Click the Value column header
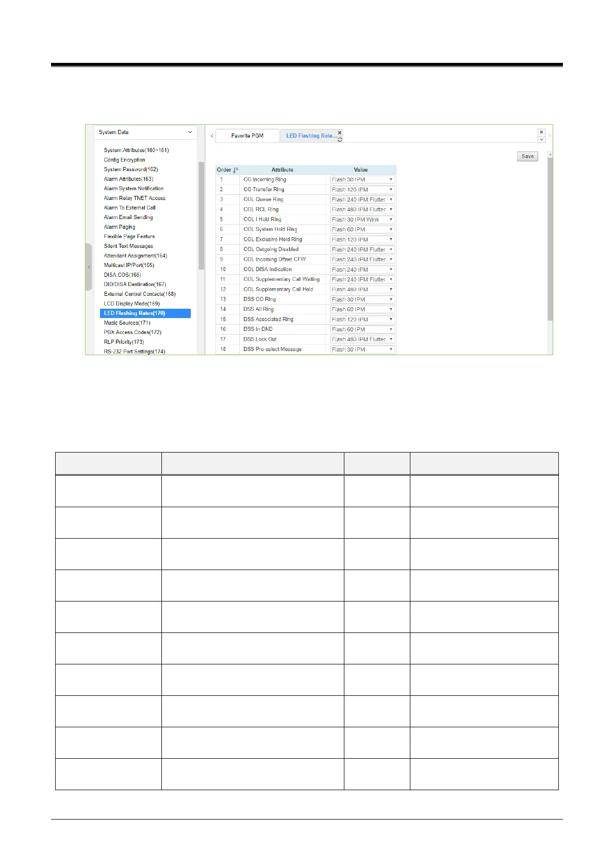The height and width of the screenshot is (868, 614). click(x=361, y=170)
